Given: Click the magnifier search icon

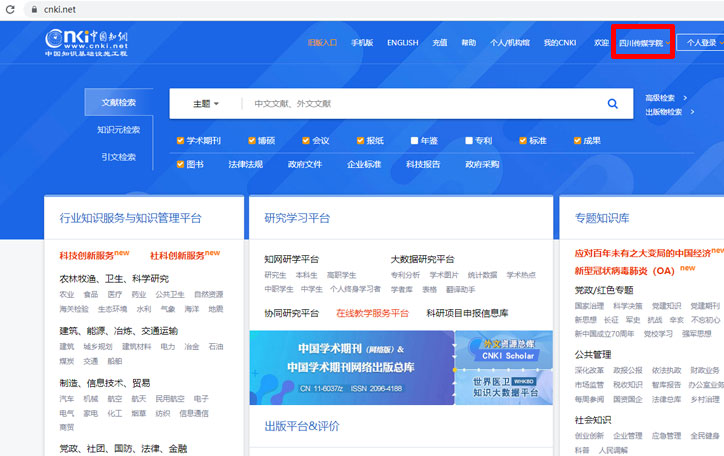Looking at the screenshot, I should [x=612, y=104].
